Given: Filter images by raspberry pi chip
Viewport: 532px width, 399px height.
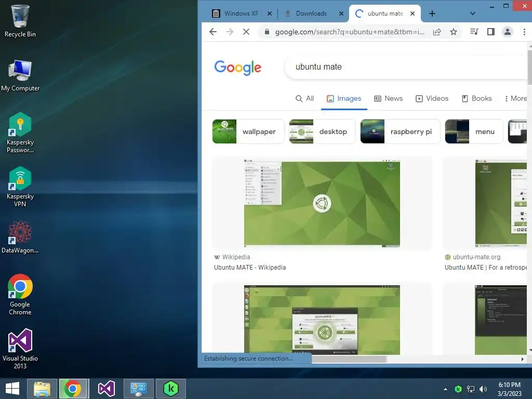Looking at the screenshot, I should [400, 131].
